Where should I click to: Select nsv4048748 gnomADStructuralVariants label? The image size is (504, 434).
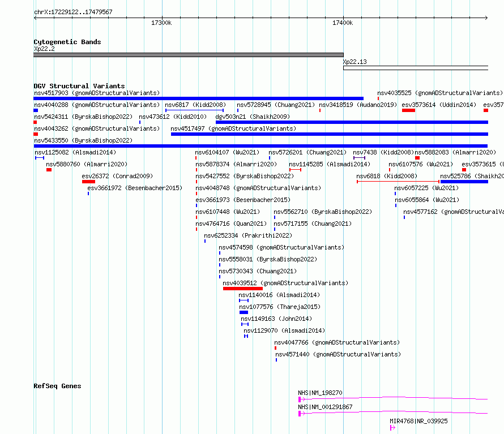[x=258, y=188]
